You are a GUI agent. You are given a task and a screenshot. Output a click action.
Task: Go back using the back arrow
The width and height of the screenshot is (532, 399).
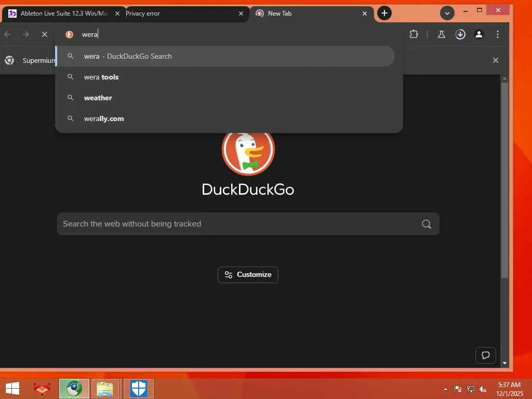pyautogui.click(x=8, y=34)
